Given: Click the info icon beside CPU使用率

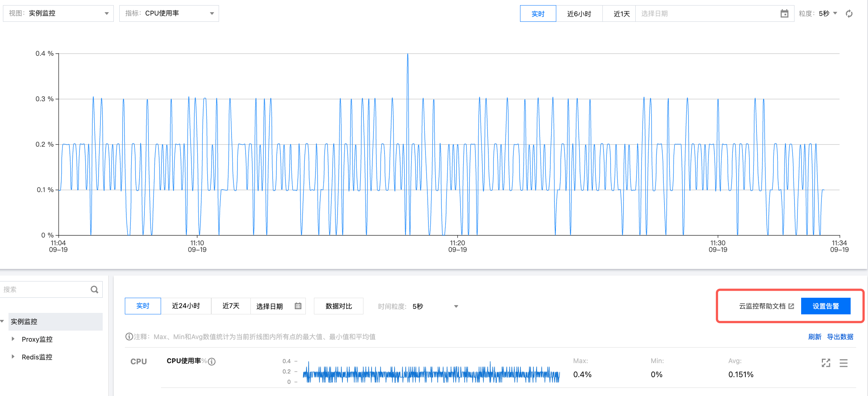Looking at the screenshot, I should 212,362.
